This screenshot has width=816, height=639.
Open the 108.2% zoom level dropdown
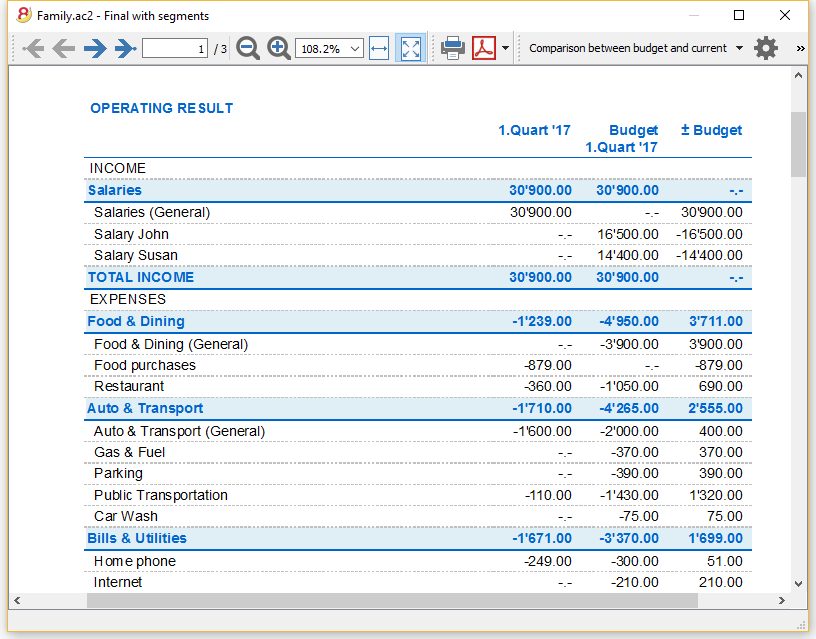click(329, 49)
